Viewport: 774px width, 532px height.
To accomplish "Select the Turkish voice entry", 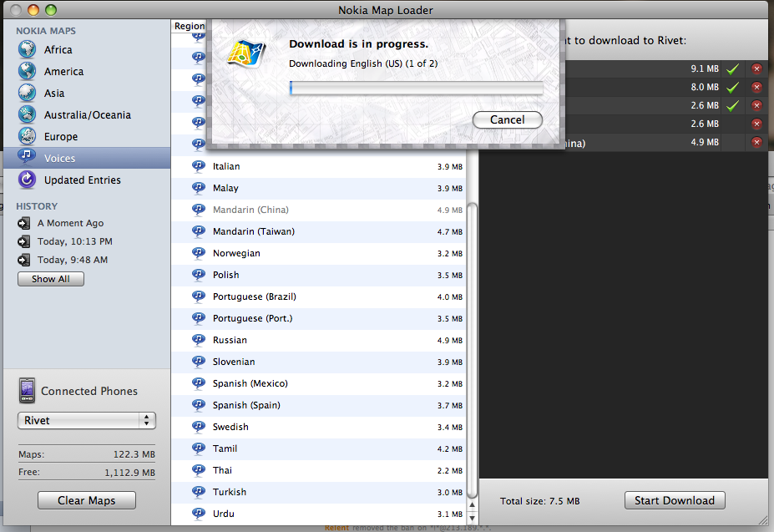I will [x=318, y=492].
